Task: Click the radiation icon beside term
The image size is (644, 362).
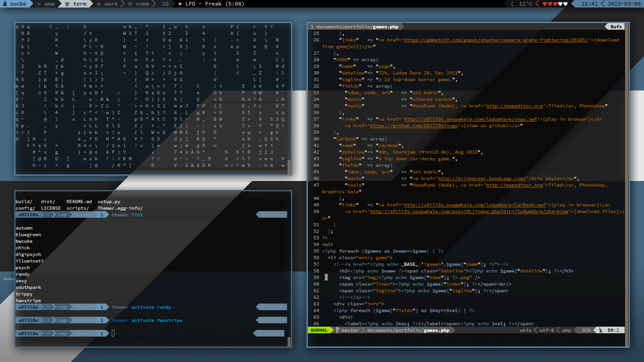Action: click(x=67, y=4)
